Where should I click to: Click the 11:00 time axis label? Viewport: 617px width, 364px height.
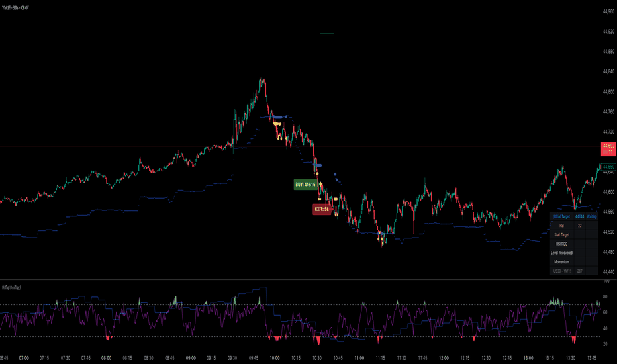(359, 358)
